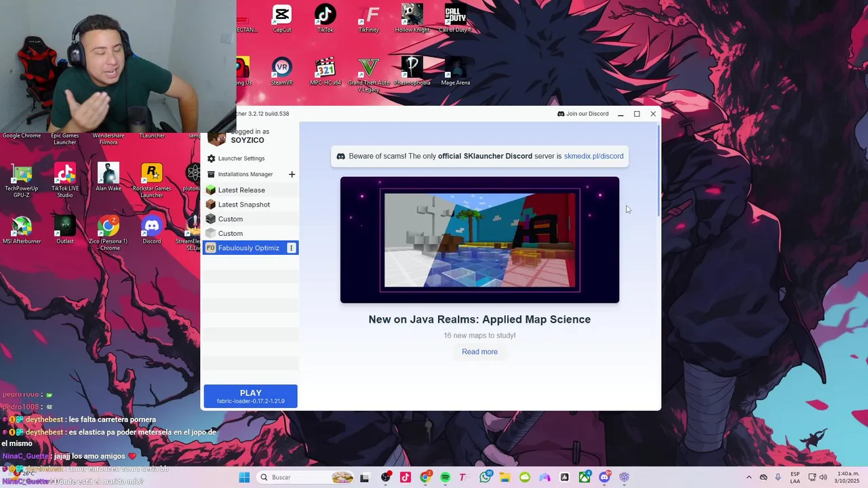Open Hollow Knight desktop shortcut

pos(412,18)
